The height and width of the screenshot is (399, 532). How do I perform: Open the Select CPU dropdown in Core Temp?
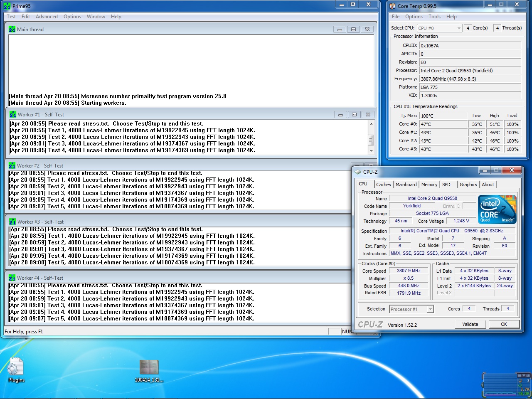click(x=440, y=28)
